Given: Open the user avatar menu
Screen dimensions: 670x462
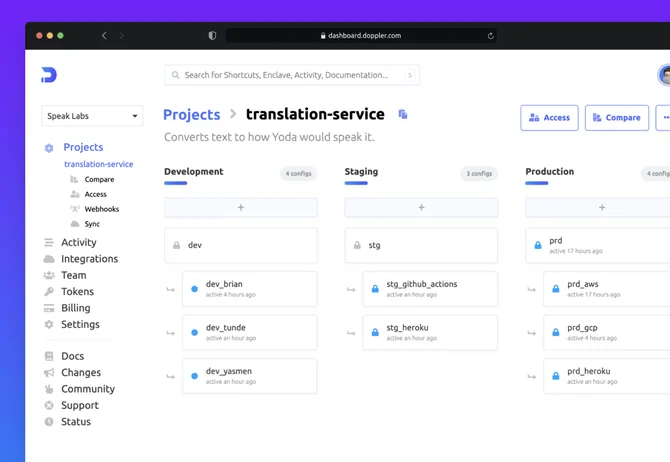Looking at the screenshot, I should click(x=664, y=75).
